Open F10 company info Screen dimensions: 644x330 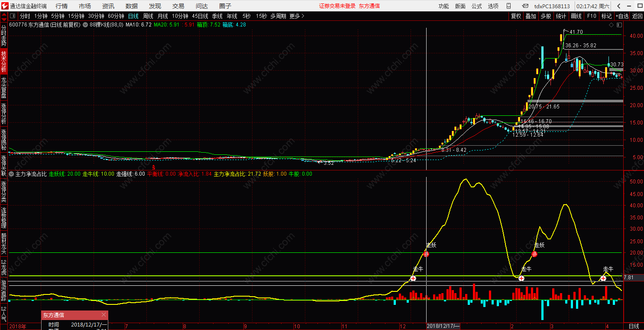tap(591, 16)
